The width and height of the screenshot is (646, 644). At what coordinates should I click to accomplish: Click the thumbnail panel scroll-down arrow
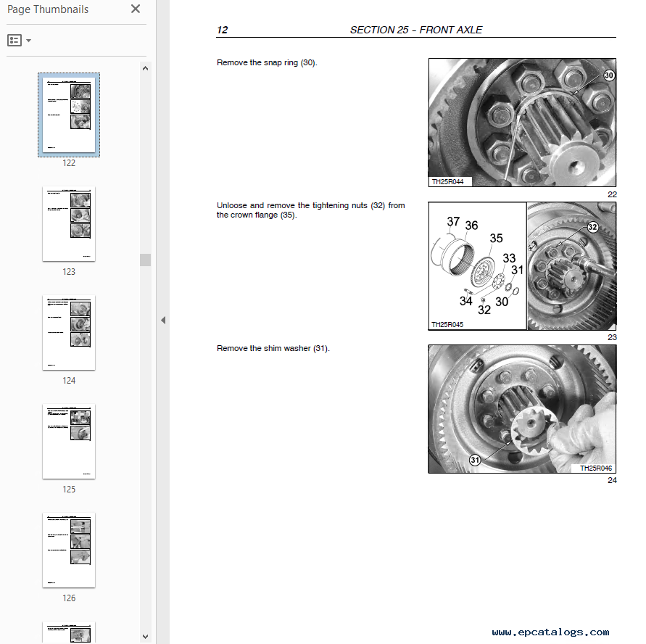click(145, 637)
